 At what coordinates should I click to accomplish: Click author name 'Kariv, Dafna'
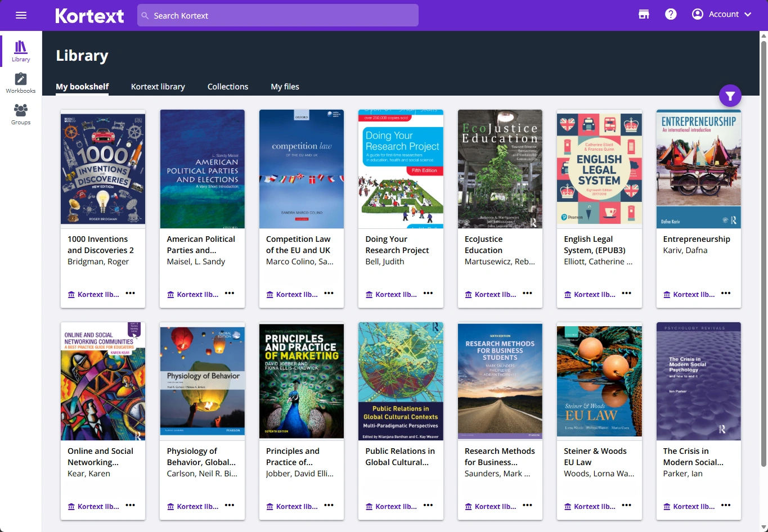[x=685, y=250]
